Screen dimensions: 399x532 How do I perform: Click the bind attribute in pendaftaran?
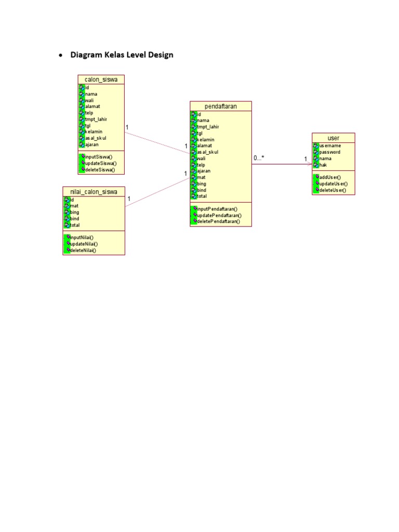(x=201, y=190)
